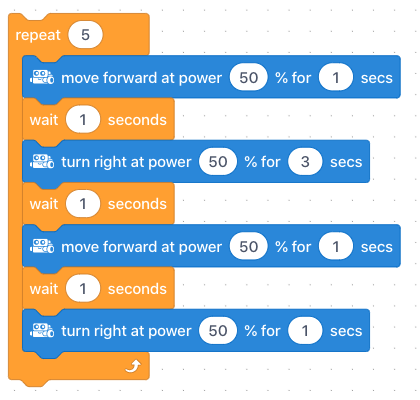Select seconds value 1 in first move forward block

click(336, 77)
